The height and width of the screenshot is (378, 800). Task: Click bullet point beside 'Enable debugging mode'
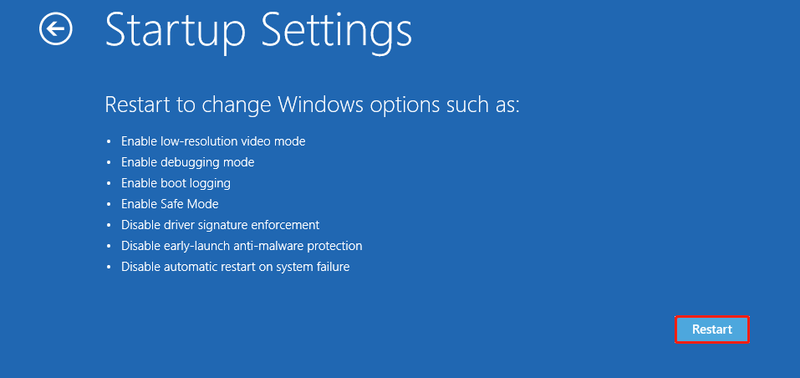pyautogui.click(x=108, y=163)
